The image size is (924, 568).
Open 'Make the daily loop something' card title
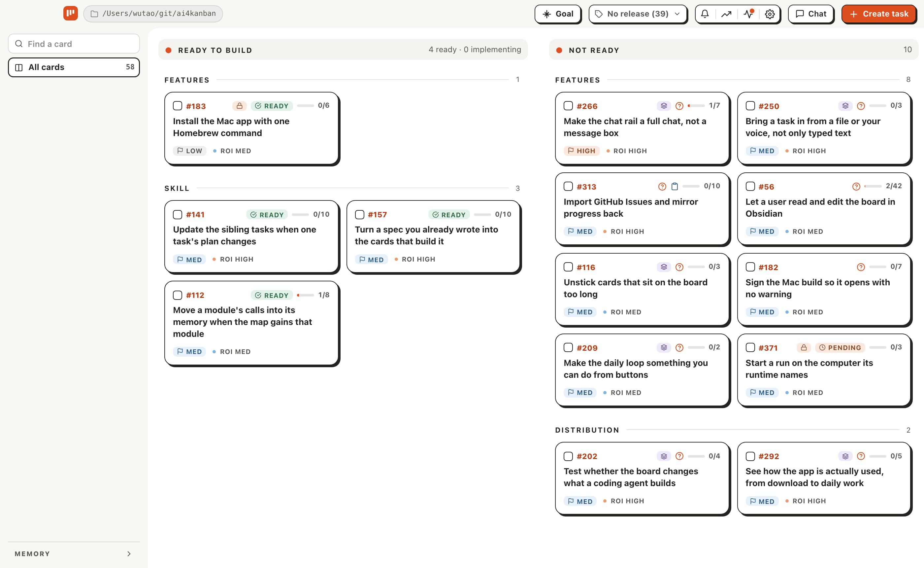click(636, 369)
